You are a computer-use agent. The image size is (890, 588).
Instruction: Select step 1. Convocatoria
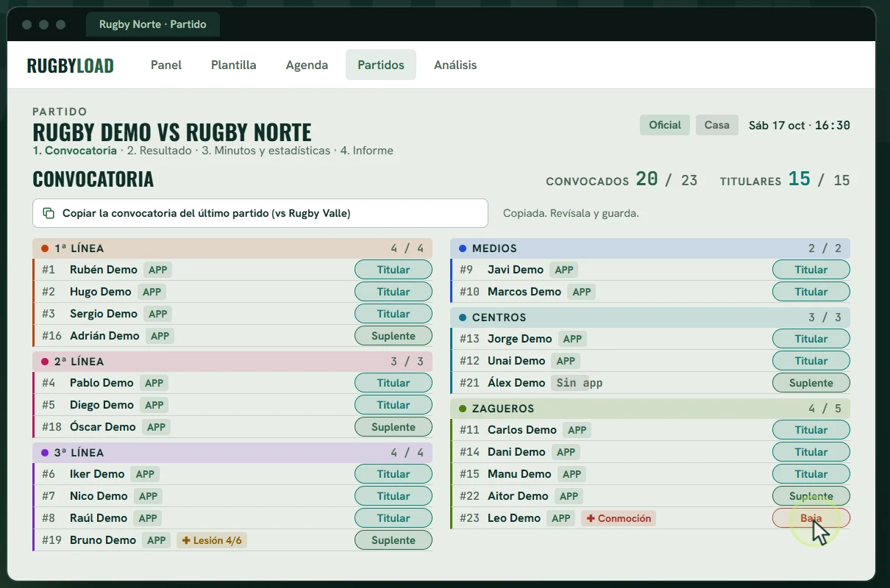75,151
